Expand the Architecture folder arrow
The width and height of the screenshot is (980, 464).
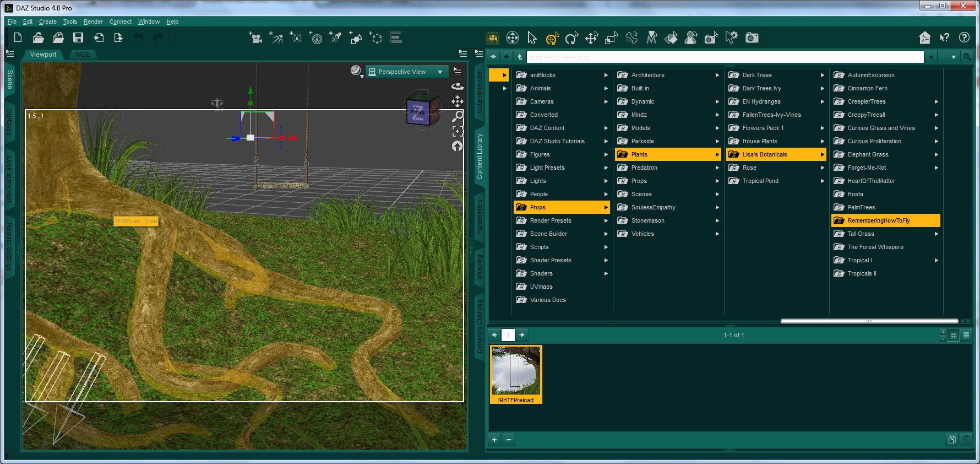(717, 75)
